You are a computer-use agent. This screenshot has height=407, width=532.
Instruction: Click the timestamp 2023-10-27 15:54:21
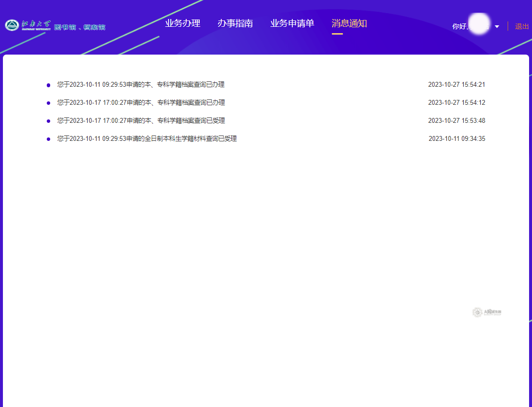456,85
